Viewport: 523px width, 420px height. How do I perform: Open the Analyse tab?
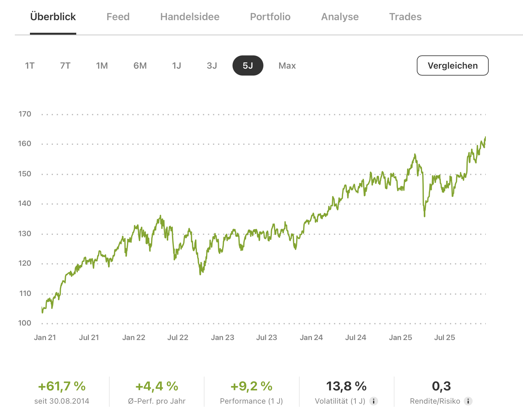click(x=340, y=17)
